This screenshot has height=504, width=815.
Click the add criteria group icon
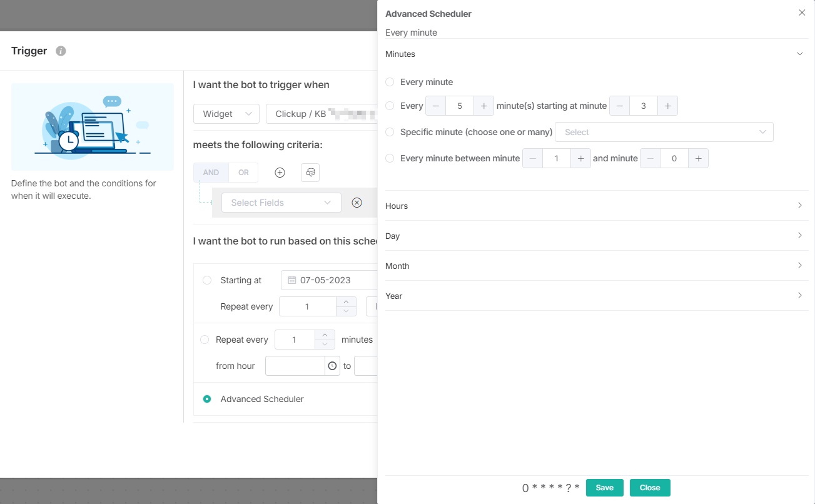pyautogui.click(x=310, y=173)
